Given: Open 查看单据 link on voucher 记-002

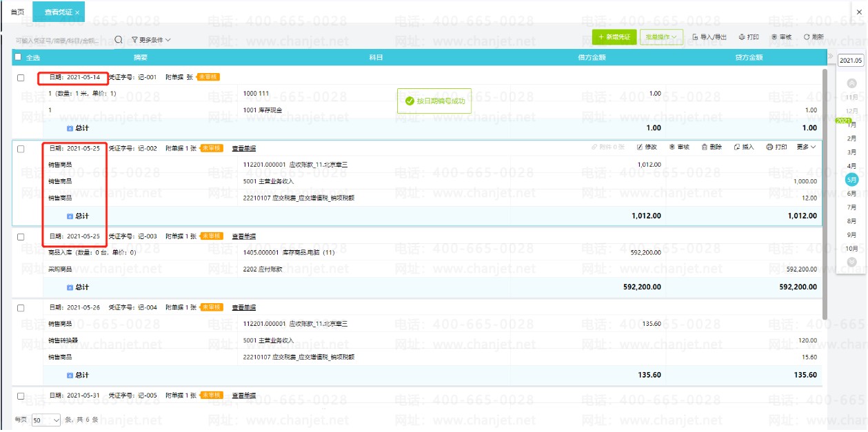Looking at the screenshot, I should pyautogui.click(x=243, y=148).
